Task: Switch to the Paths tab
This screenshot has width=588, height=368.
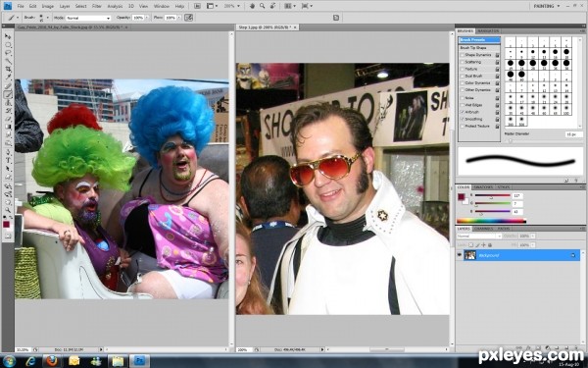Action: [504, 229]
